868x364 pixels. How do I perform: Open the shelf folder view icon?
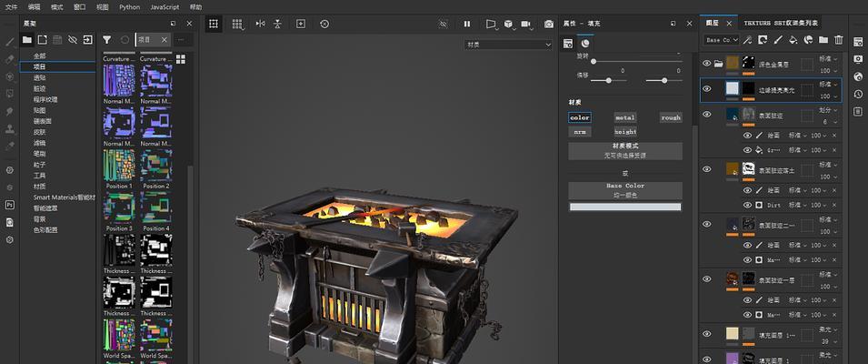tap(26, 40)
